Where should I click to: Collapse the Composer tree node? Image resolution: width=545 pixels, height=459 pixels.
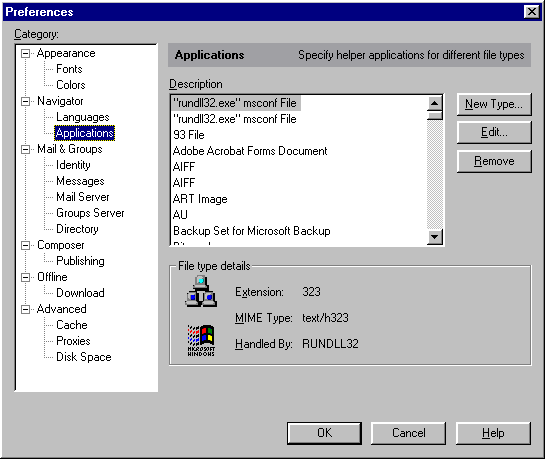(x=25, y=245)
